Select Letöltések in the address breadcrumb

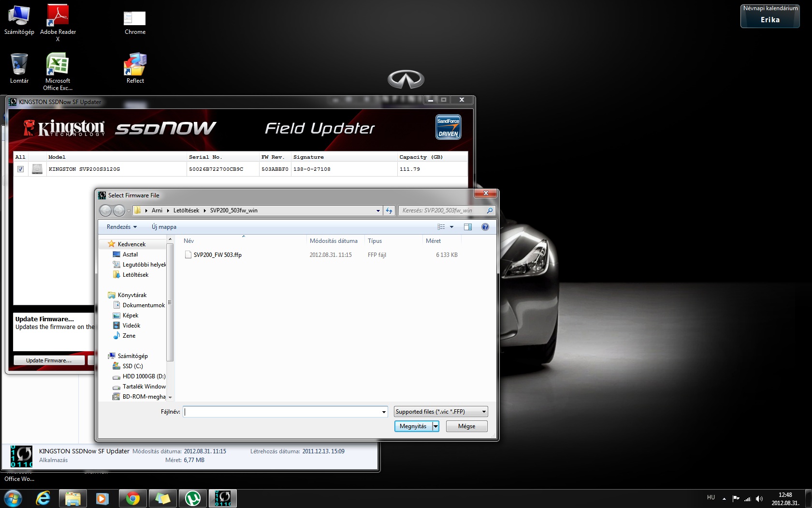point(186,210)
